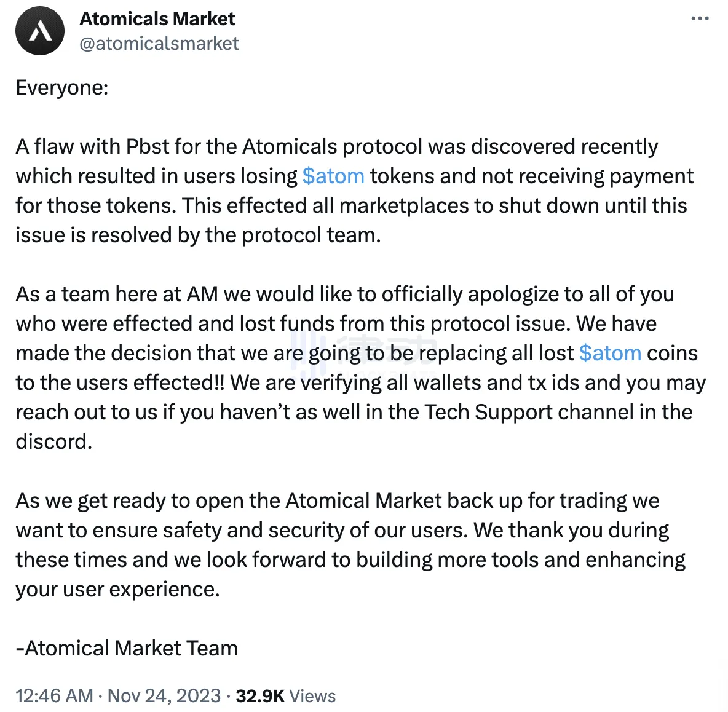
Task: Click the Views label at the bottom
Action: click(x=312, y=696)
